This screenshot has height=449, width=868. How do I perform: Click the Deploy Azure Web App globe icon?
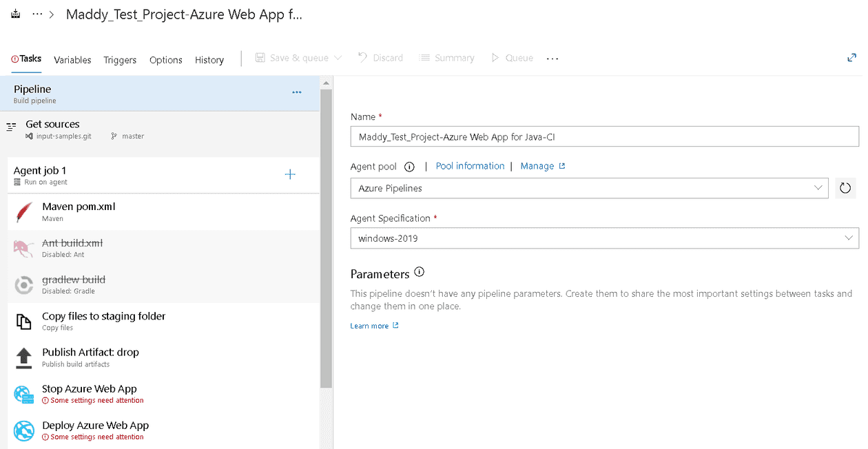[23, 430]
